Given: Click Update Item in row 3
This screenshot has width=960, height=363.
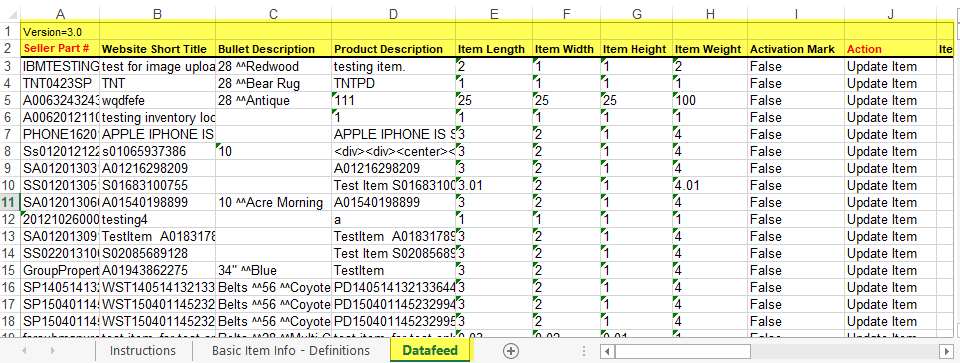Looking at the screenshot, I should click(x=890, y=66).
